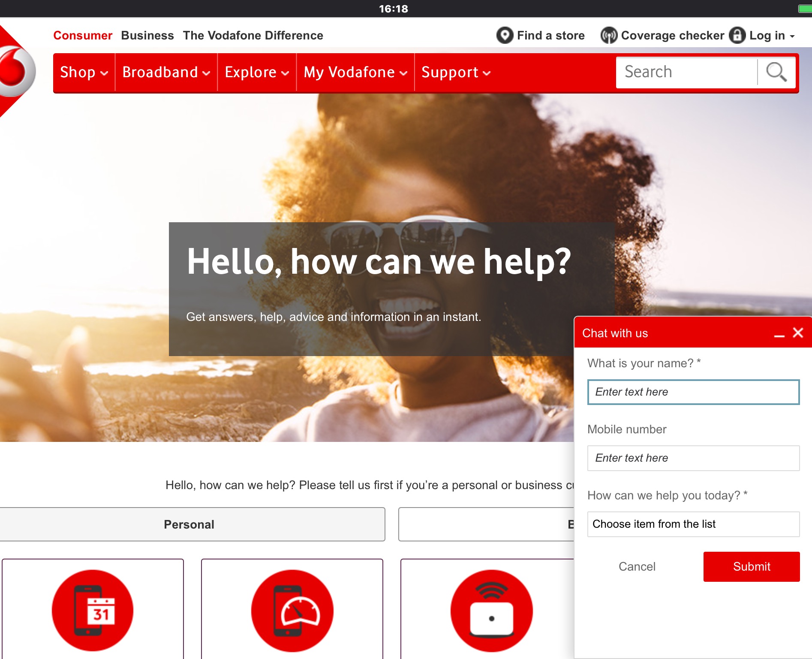Image resolution: width=812 pixels, height=659 pixels.
Task: Switch to the Business section
Action: pyautogui.click(x=147, y=35)
